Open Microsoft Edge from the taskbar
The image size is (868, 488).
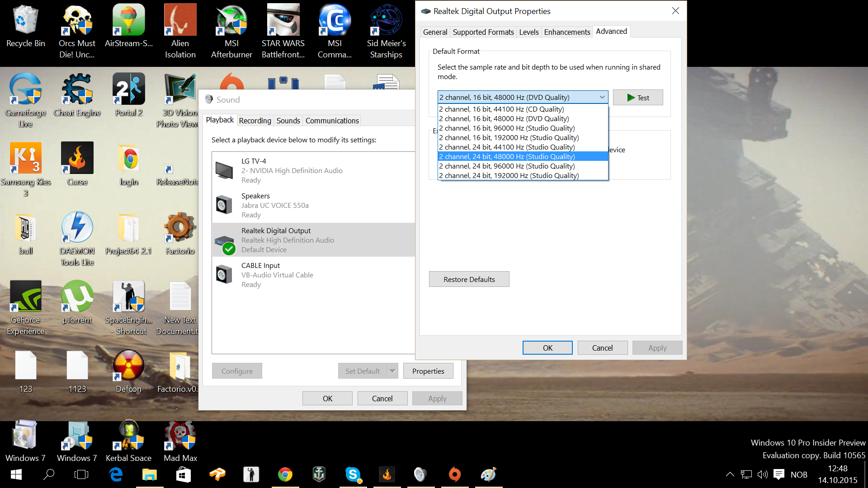116,474
